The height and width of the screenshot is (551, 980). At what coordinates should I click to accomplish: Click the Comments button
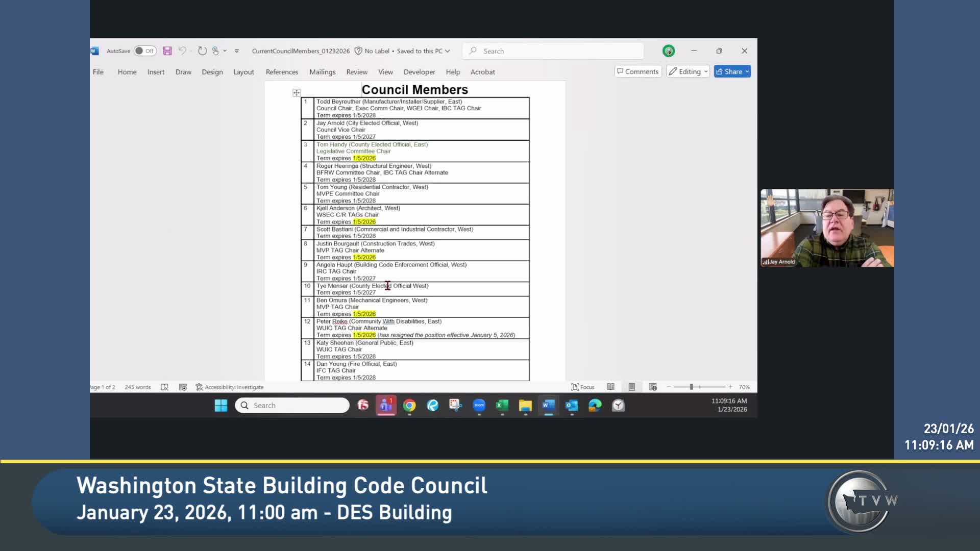click(x=638, y=71)
